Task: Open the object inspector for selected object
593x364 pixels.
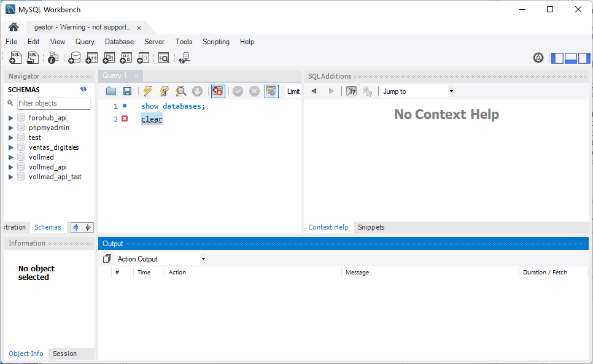Action: click(53, 58)
